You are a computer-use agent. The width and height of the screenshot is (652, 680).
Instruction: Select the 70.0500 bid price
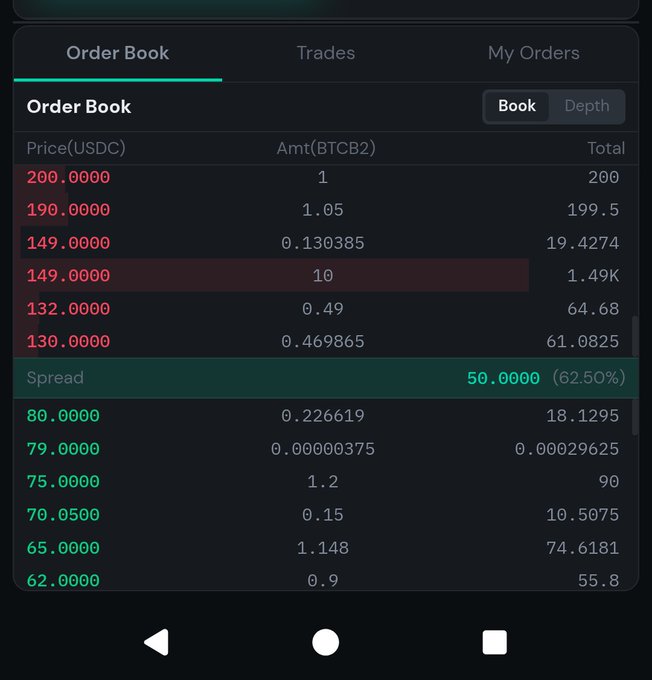[63, 515]
